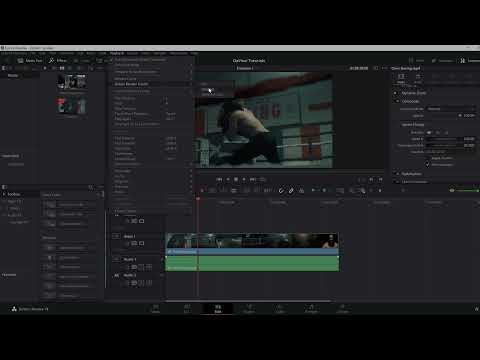
Task: Jump to last frame in viewer transport
Action: [x=253, y=179]
